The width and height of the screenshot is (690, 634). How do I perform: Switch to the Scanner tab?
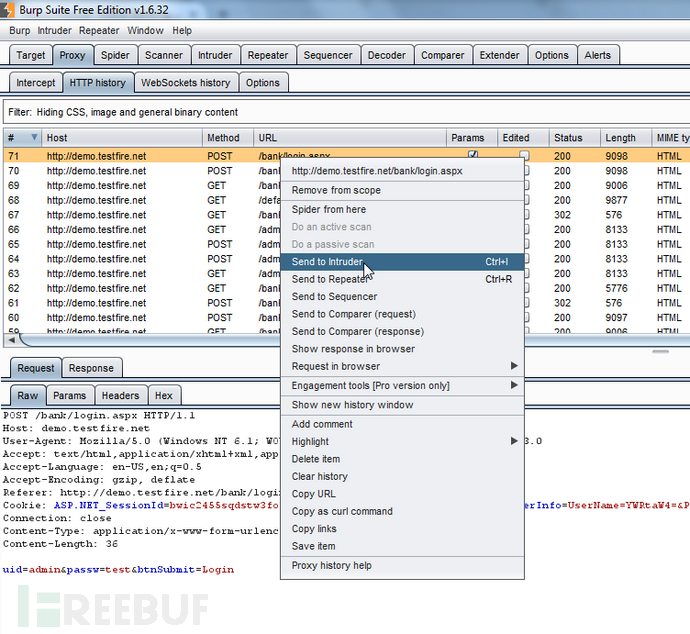164,55
